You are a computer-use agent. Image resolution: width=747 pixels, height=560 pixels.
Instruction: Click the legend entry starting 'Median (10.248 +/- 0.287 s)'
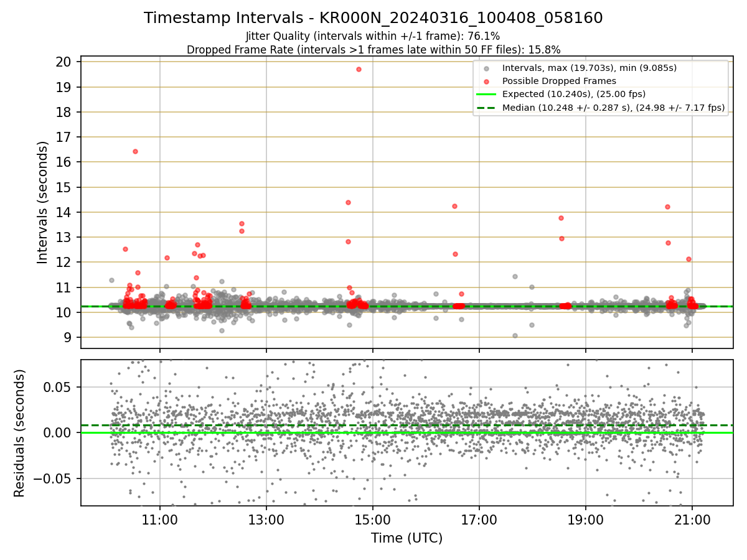[x=613, y=108]
